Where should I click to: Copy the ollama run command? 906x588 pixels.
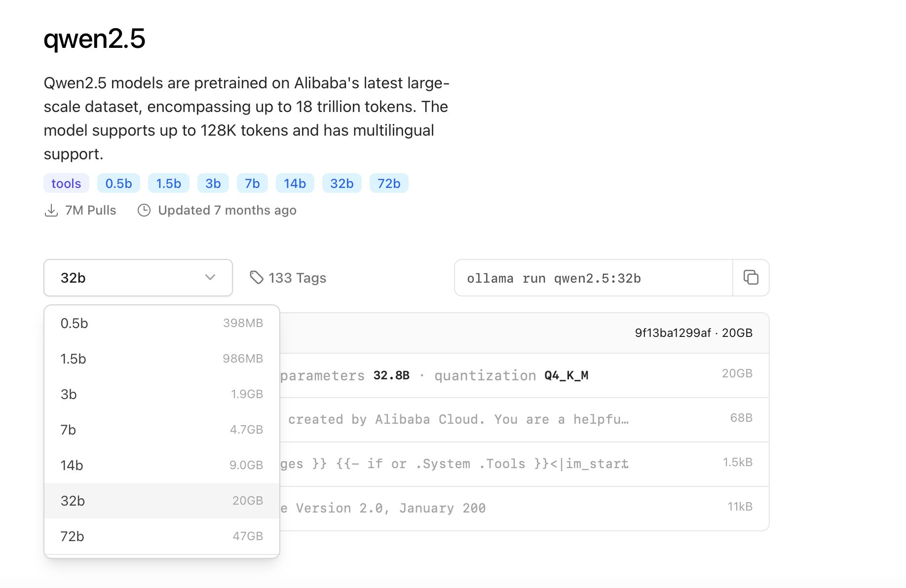[x=751, y=278]
